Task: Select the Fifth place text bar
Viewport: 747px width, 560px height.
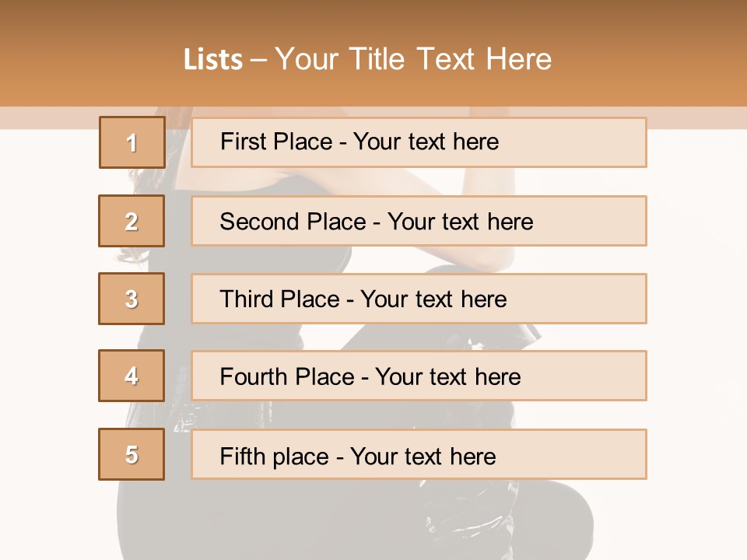Action: (419, 454)
